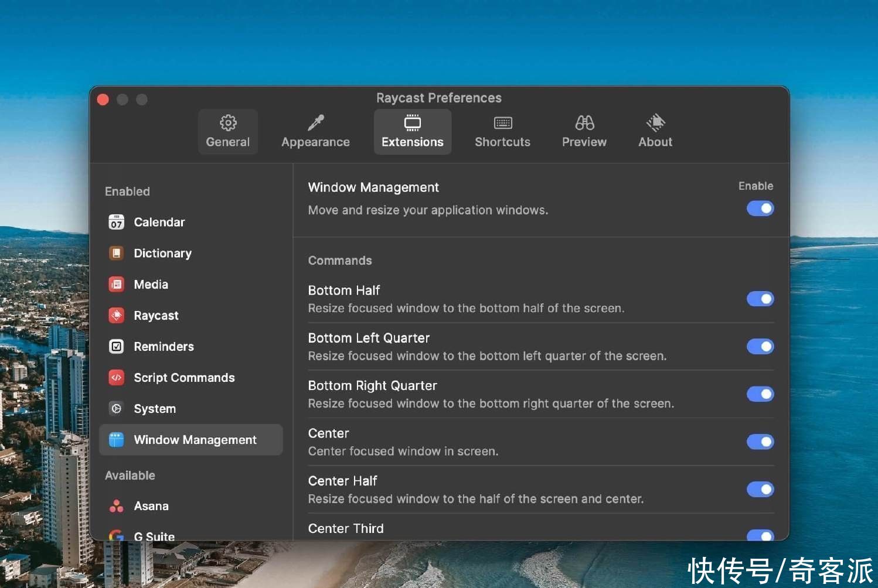Select the Extensions tab label
This screenshot has height=588, width=878.
pyautogui.click(x=413, y=142)
